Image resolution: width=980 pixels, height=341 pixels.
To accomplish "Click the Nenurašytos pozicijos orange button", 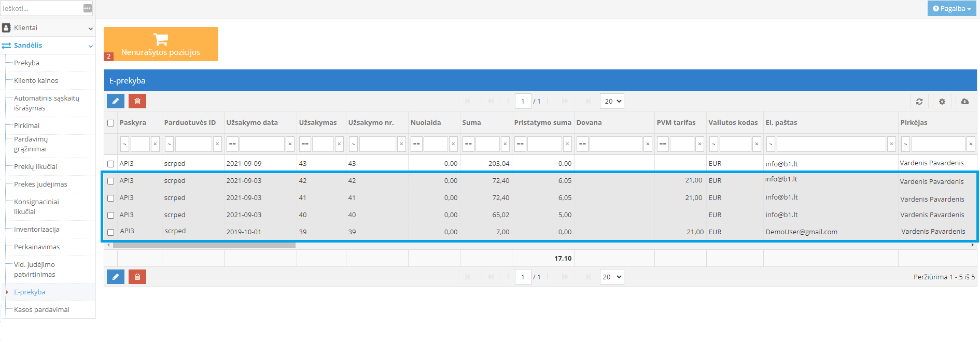I will click(x=161, y=44).
